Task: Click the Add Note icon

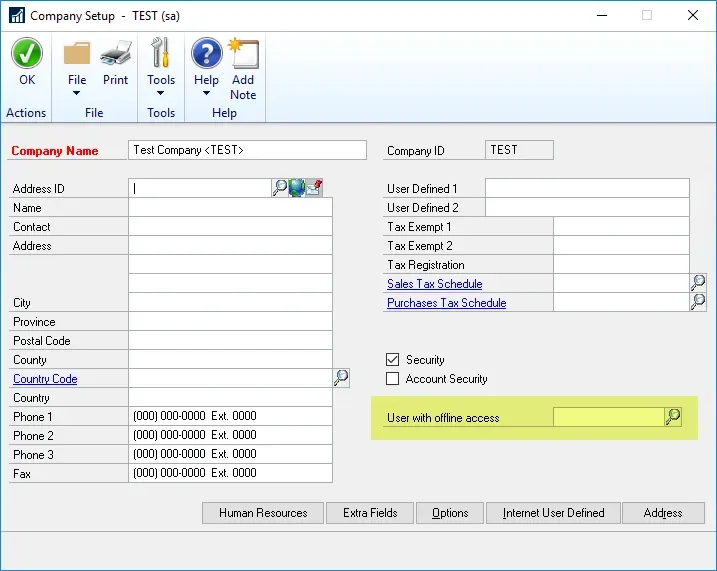Action: (x=243, y=53)
